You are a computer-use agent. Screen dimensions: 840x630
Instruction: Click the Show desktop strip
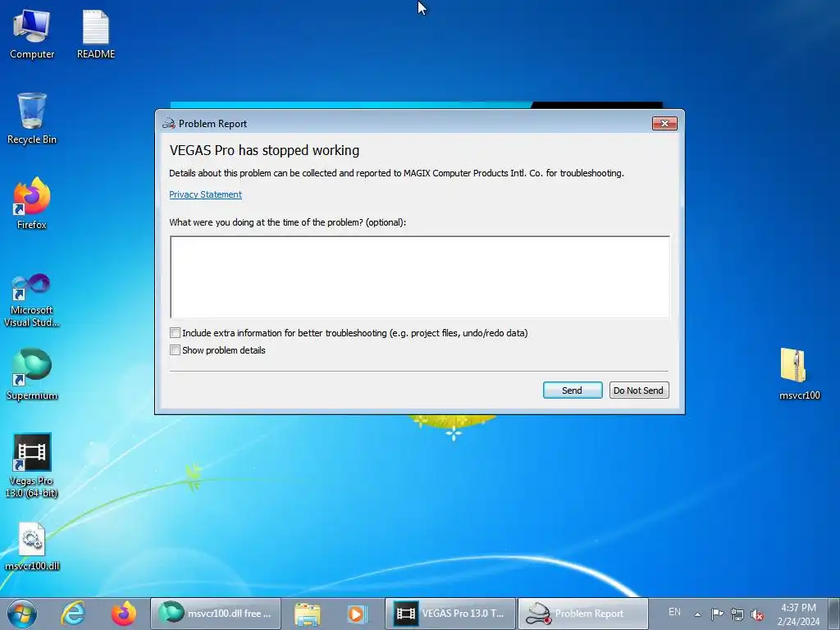click(834, 614)
